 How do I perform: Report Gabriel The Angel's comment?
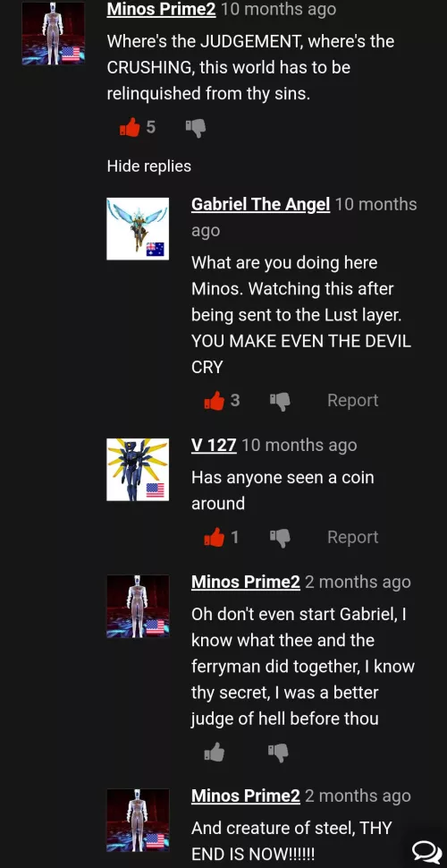pos(353,400)
